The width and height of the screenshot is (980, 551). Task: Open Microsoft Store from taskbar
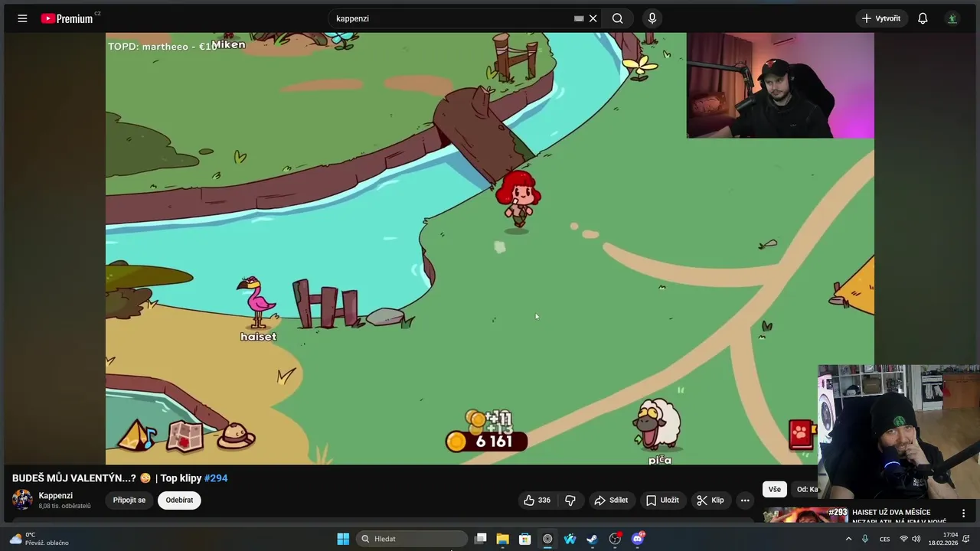coord(525,539)
